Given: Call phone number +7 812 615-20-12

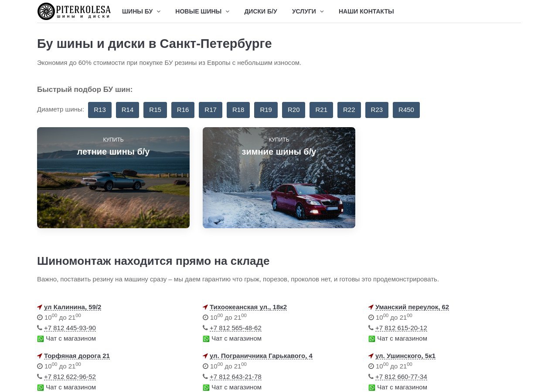Looking at the screenshot, I should click(401, 328).
